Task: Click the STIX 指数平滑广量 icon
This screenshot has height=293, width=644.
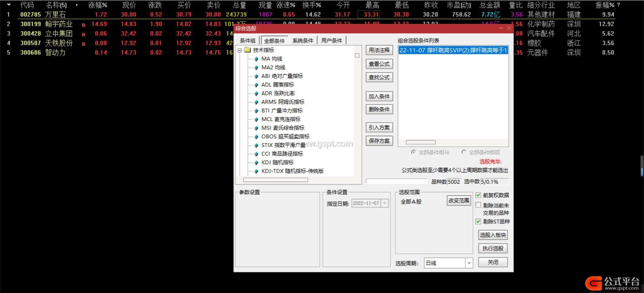Action: point(256,145)
